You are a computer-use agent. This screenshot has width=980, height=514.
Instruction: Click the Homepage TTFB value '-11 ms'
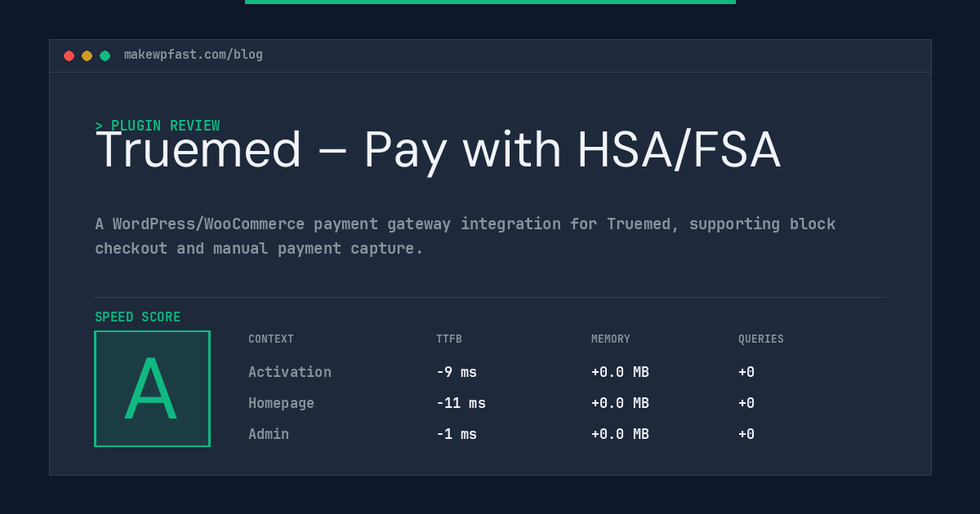pyautogui.click(x=461, y=403)
